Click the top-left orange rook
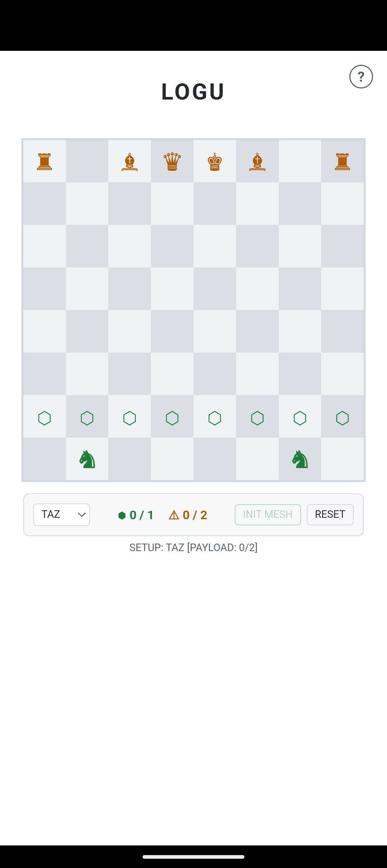 (44, 161)
